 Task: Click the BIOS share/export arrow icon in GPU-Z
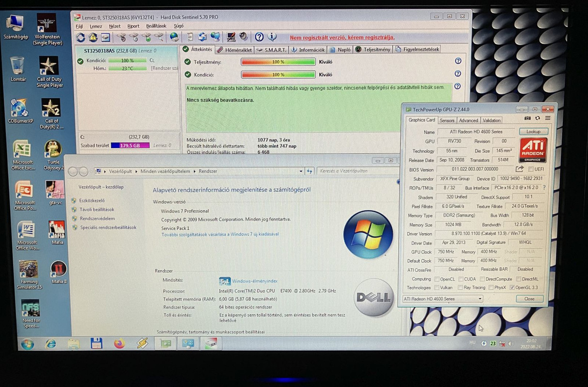pyautogui.click(x=520, y=169)
